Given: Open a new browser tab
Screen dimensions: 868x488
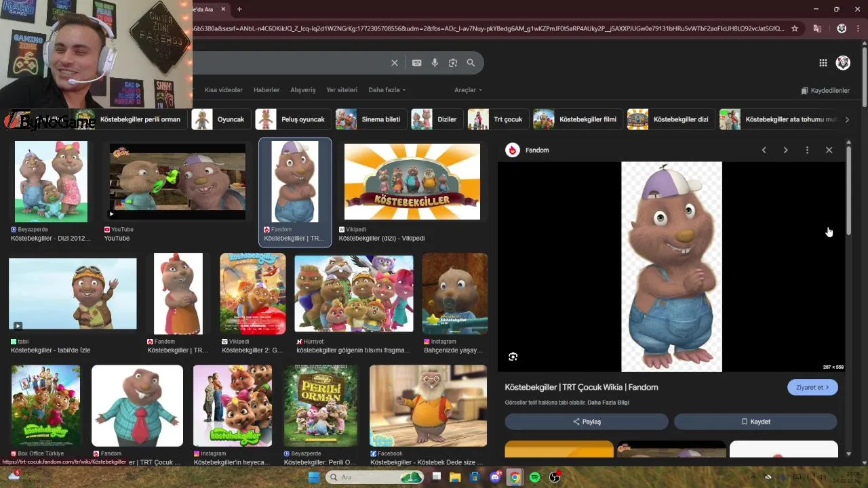Looking at the screenshot, I should coord(239,9).
